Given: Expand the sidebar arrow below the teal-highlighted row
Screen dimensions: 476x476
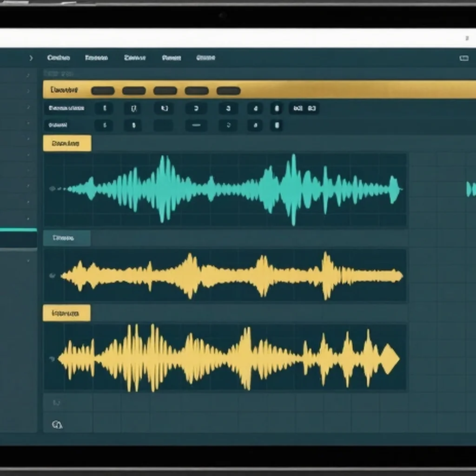Looking at the screenshot, I should click(x=28, y=260).
